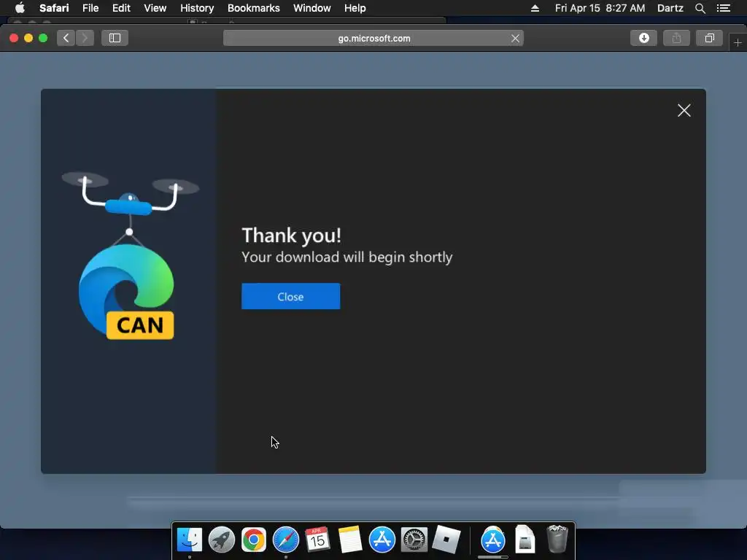This screenshot has width=747, height=560.
Task: Open the Trash in the Dock
Action: tap(557, 539)
